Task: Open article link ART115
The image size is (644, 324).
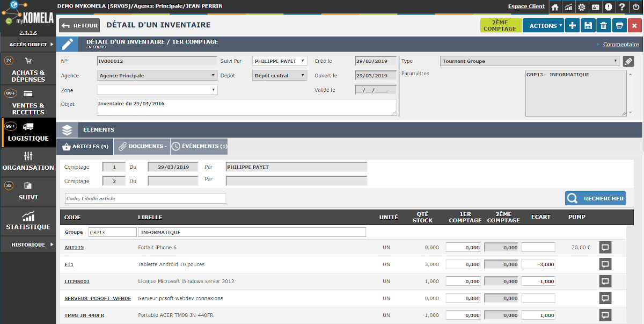Action: (74, 248)
